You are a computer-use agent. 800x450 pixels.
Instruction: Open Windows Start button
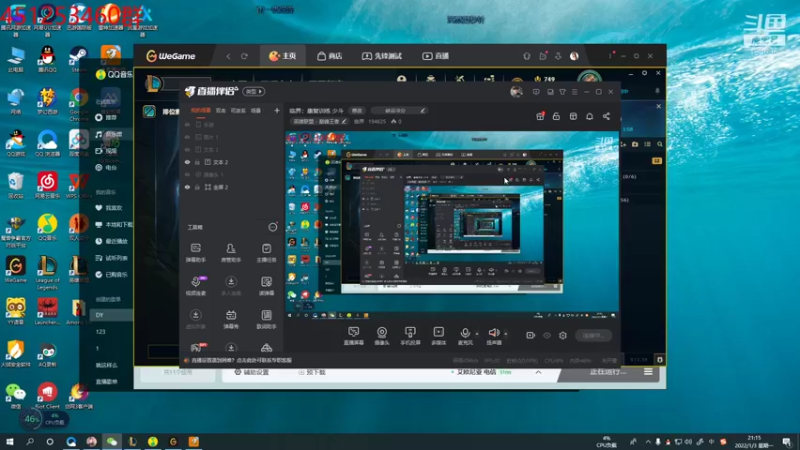coord(10,441)
